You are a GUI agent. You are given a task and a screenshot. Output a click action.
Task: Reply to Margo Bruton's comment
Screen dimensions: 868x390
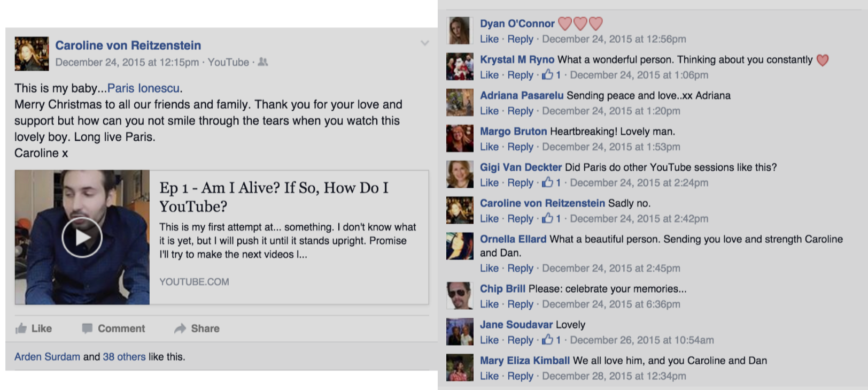pyautogui.click(x=520, y=147)
